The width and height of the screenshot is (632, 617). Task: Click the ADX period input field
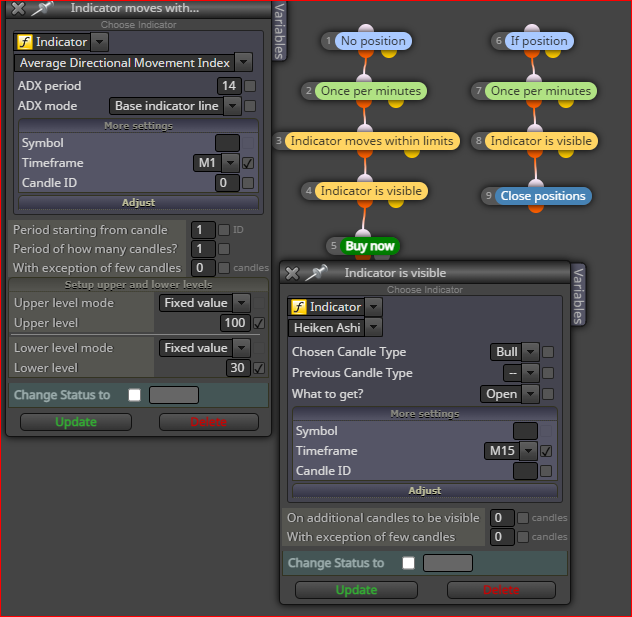point(229,86)
